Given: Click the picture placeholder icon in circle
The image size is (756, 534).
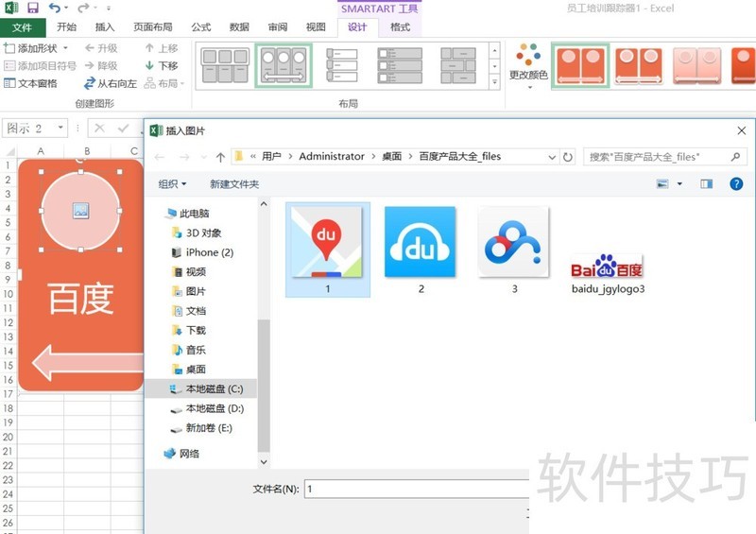Looking at the screenshot, I should (x=80, y=211).
